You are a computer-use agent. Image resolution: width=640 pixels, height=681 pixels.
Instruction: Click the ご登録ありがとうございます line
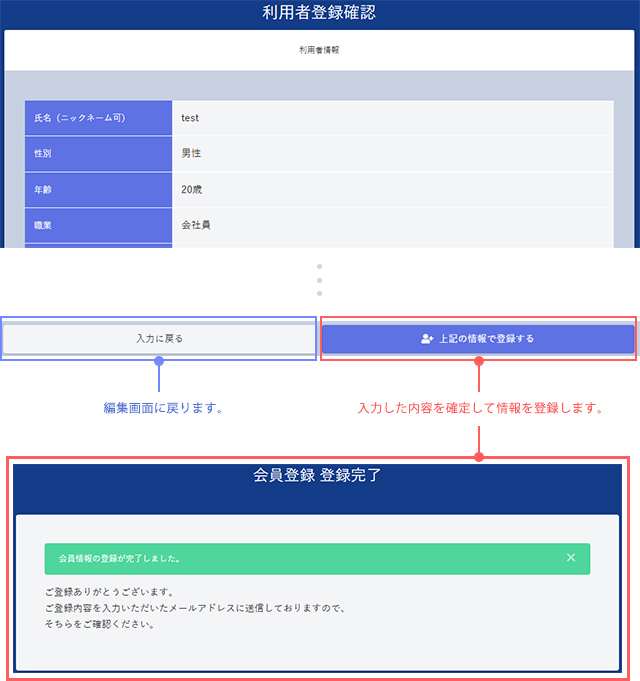coord(110,592)
